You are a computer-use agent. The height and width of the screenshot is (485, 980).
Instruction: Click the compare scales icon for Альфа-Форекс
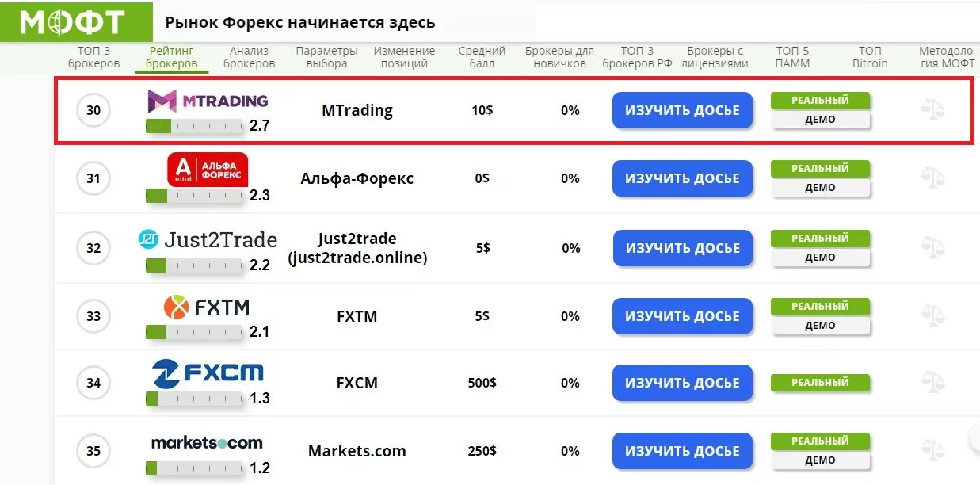pos(932,178)
